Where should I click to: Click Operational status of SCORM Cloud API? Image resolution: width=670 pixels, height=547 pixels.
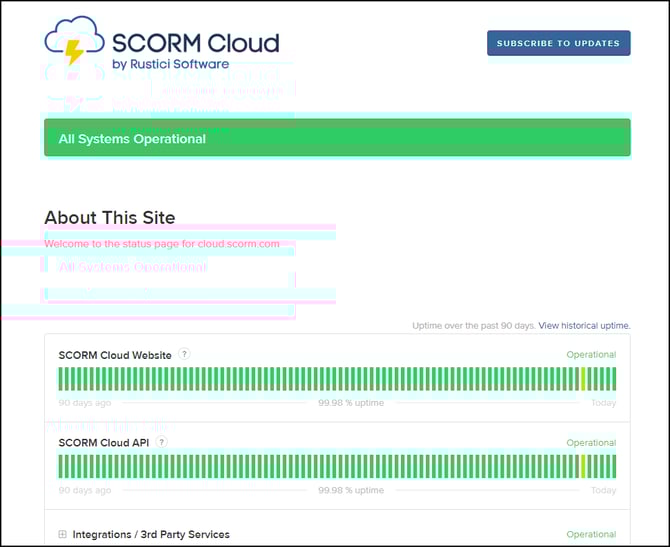(x=591, y=443)
